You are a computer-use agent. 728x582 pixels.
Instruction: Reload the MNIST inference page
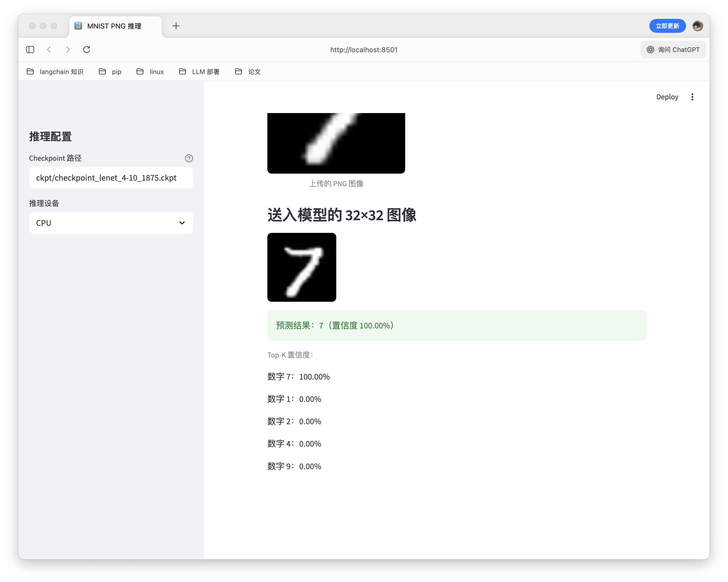(x=87, y=49)
